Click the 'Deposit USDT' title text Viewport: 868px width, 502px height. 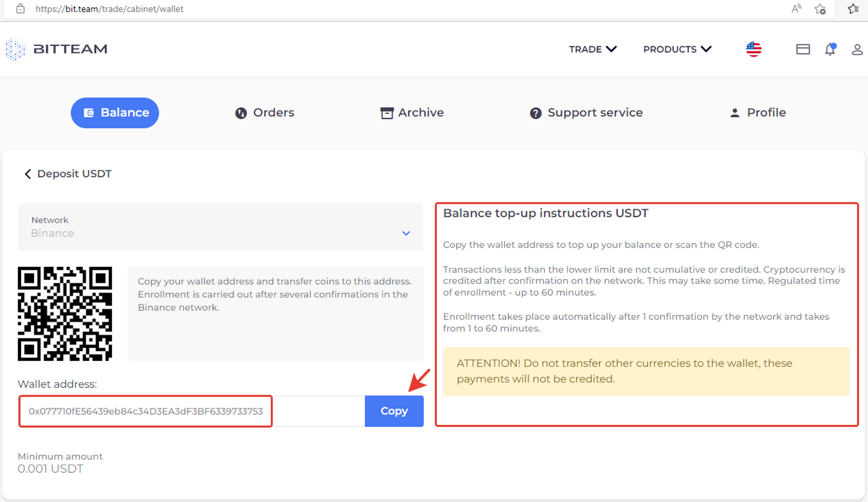74,174
